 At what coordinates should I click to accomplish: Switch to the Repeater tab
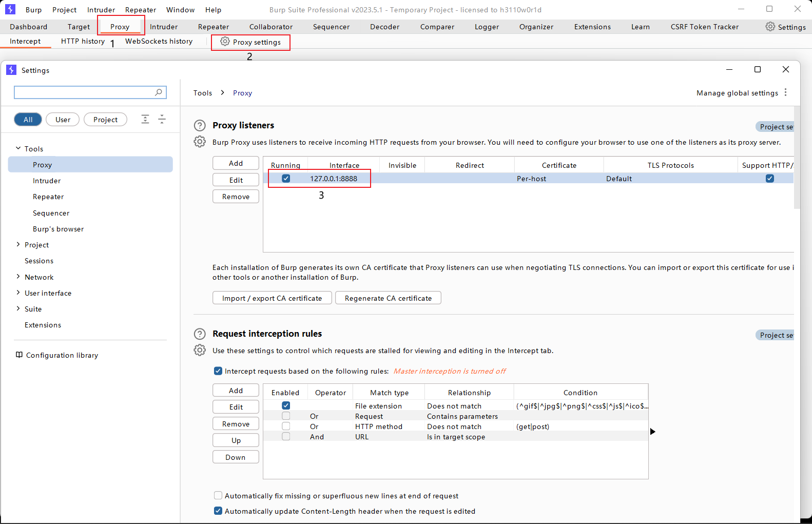tap(214, 27)
